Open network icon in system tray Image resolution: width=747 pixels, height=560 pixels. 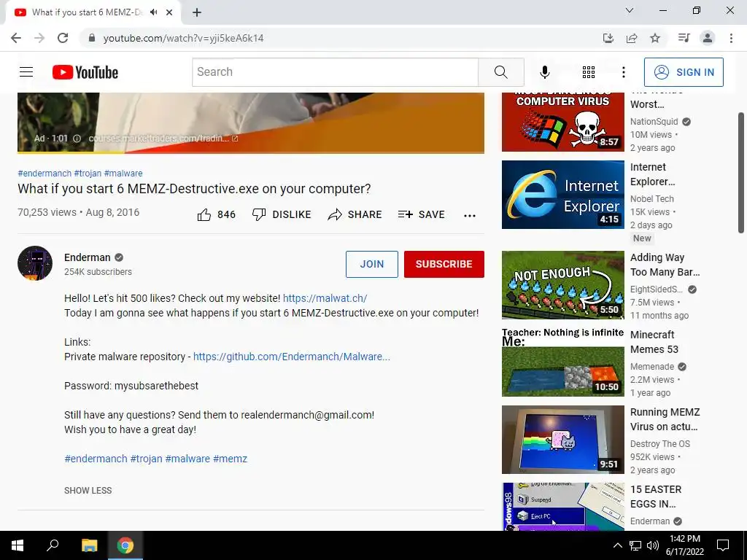pos(635,545)
